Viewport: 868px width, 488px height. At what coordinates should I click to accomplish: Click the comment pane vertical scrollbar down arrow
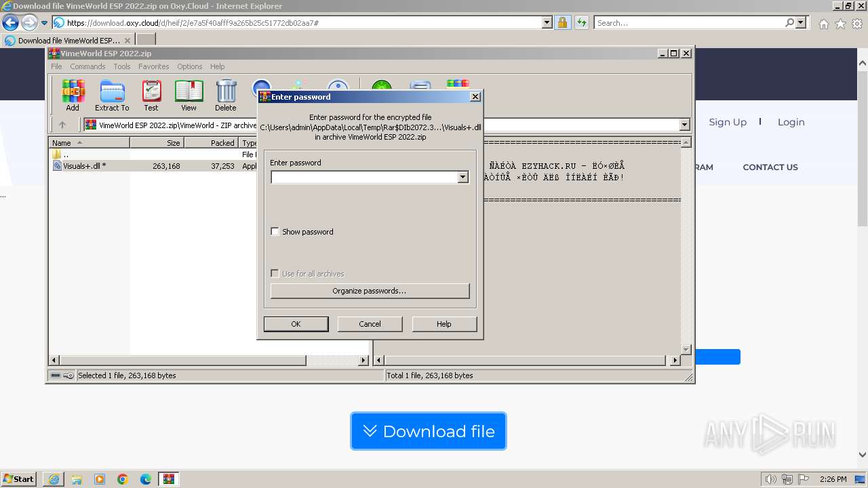686,350
